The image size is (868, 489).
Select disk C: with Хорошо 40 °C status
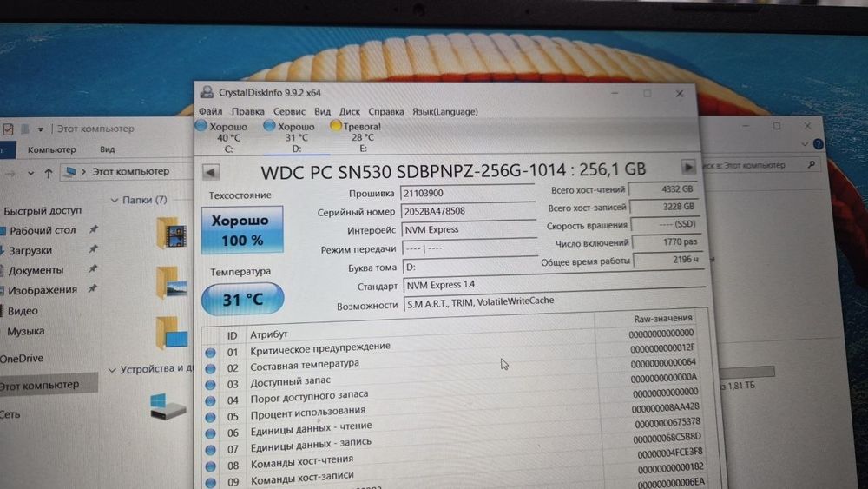222,136
